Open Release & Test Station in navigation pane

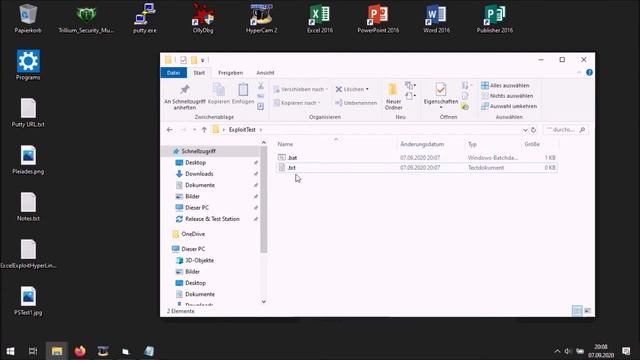pos(212,219)
